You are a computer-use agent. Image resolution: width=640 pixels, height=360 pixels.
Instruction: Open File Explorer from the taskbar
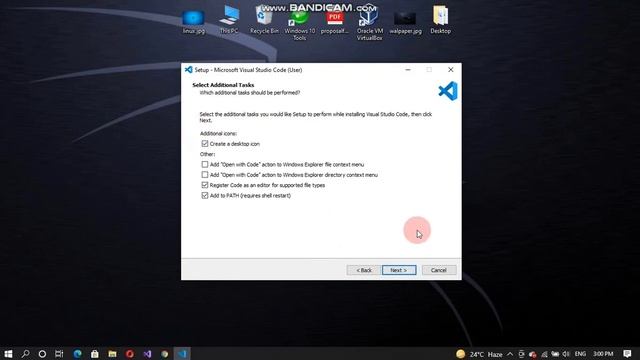(x=112, y=353)
